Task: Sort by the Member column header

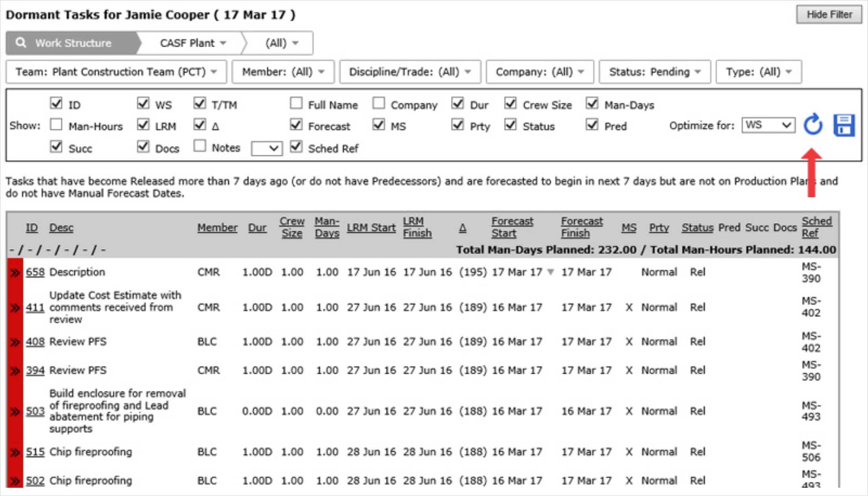Action: tap(217, 228)
